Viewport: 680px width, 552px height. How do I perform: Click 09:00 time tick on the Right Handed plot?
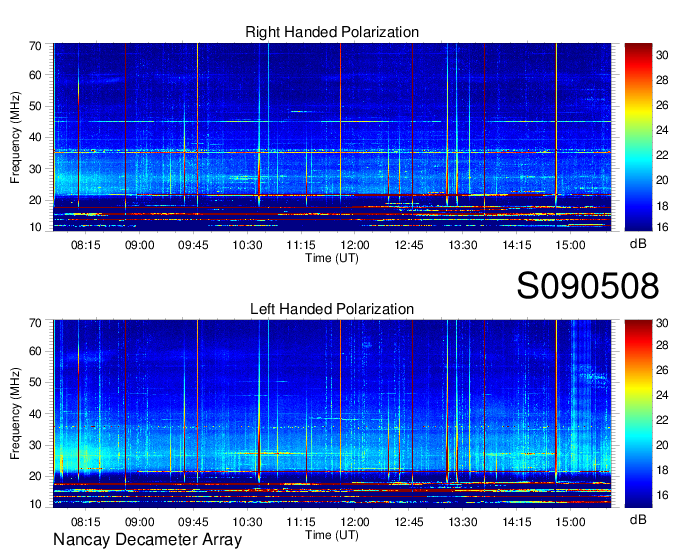[x=140, y=245]
